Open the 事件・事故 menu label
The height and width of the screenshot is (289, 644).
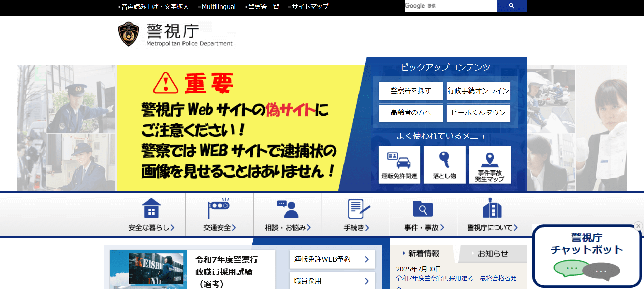tap(424, 228)
